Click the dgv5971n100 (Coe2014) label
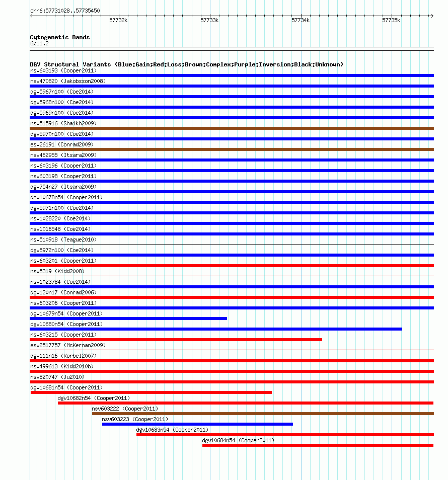Screen dimensions: 448x480 click(62, 208)
